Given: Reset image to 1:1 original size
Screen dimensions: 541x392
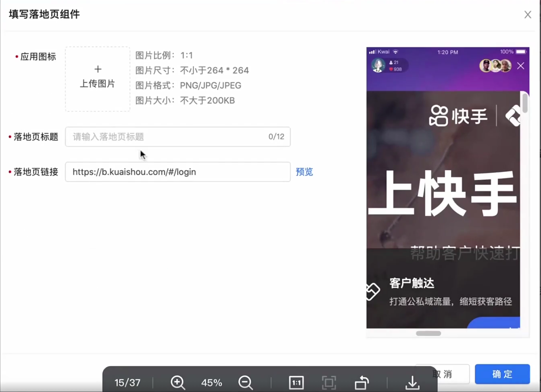Looking at the screenshot, I should click(x=296, y=382).
